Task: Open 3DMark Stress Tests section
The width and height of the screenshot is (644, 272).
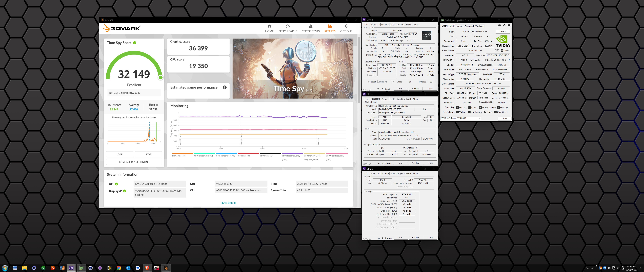Action: (311, 28)
